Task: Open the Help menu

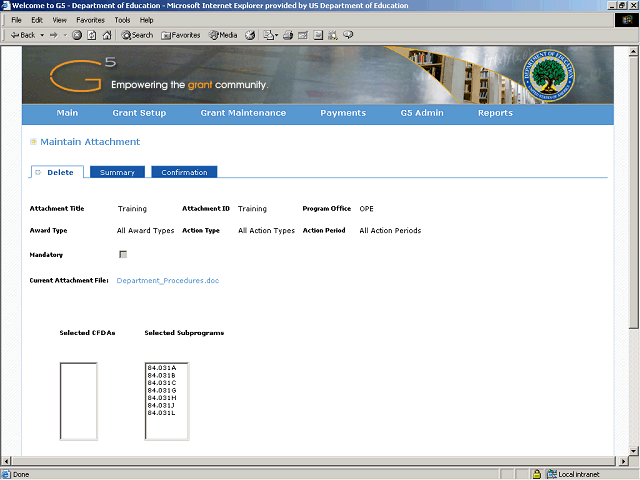Action: point(146,20)
